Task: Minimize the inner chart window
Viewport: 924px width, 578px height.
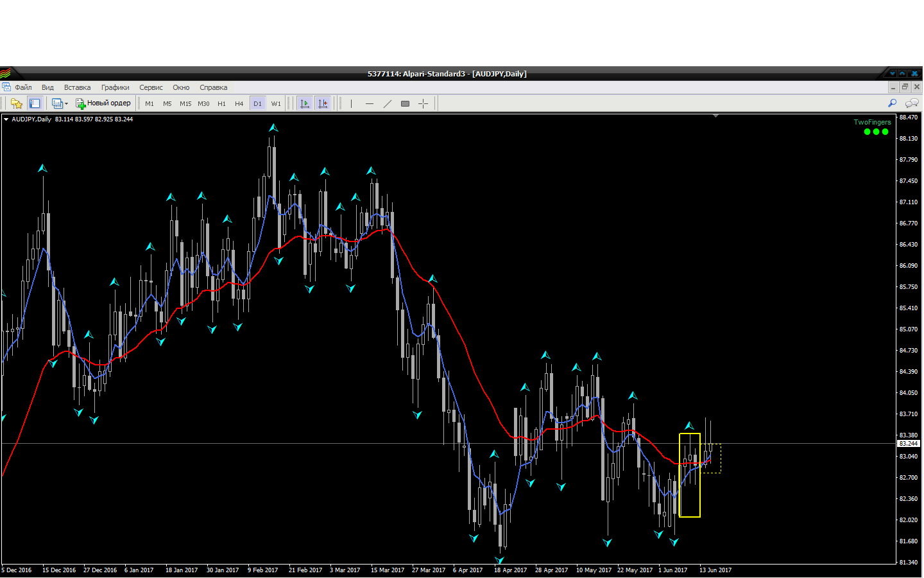Action: tap(893, 87)
